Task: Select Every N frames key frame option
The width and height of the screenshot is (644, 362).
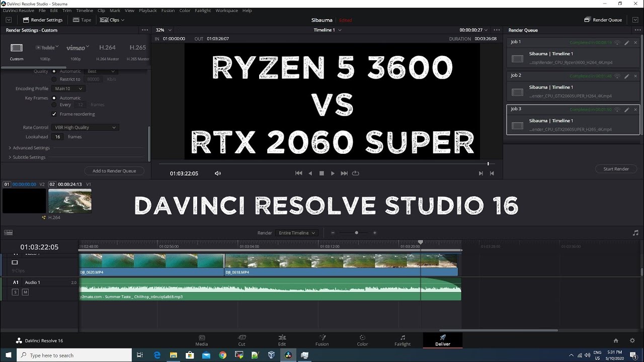Action: click(54, 105)
